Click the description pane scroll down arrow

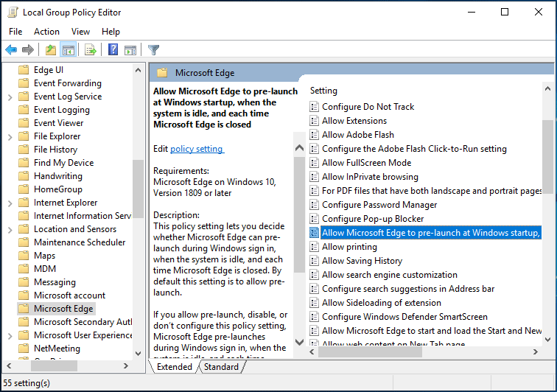click(x=299, y=342)
